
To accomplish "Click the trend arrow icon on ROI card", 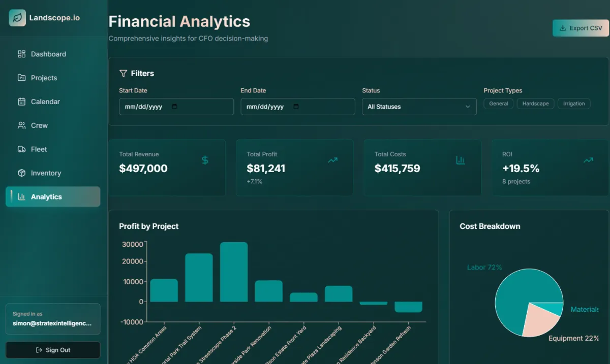I will click(x=588, y=160).
